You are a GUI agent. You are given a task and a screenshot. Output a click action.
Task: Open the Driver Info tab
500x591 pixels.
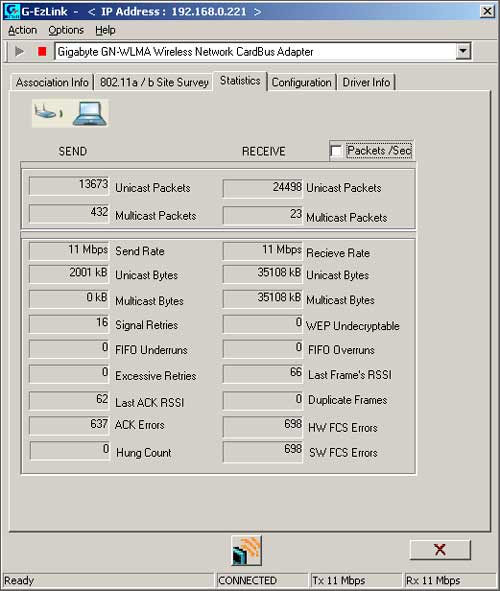[366, 82]
